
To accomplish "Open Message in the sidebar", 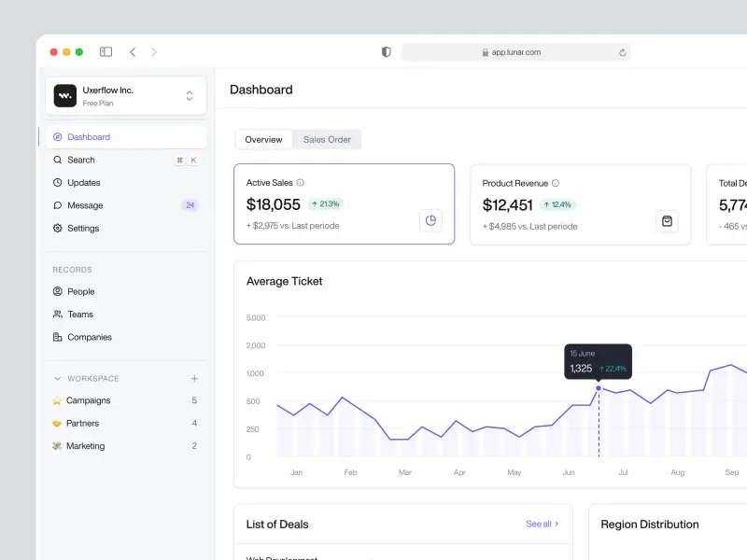I will click(x=85, y=205).
